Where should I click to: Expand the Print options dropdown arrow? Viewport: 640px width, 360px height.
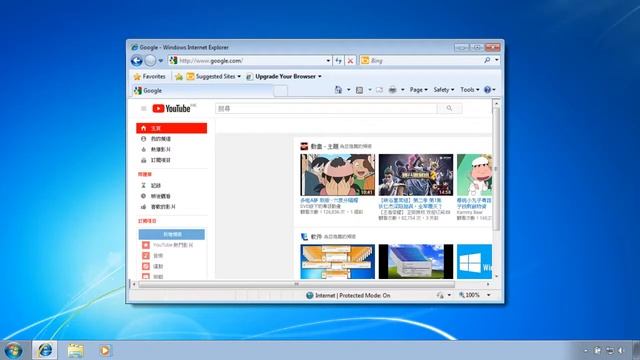(402, 90)
